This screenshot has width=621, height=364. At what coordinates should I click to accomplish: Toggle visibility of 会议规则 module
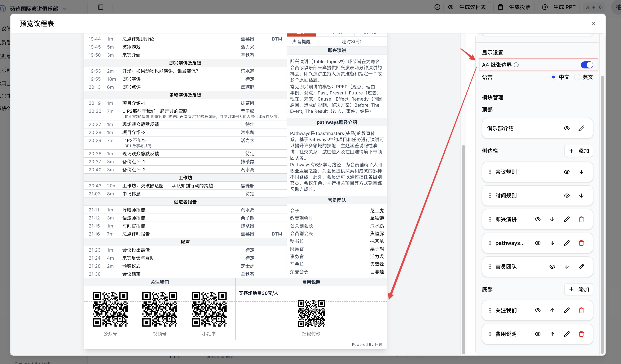coord(567,172)
